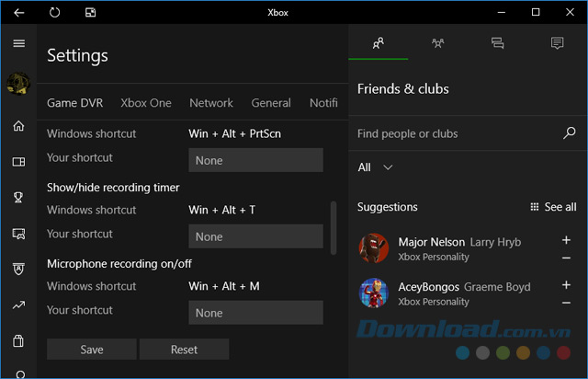This screenshot has height=379, width=588.
Task: Remove AceyBongos from suggestions
Action: click(566, 303)
